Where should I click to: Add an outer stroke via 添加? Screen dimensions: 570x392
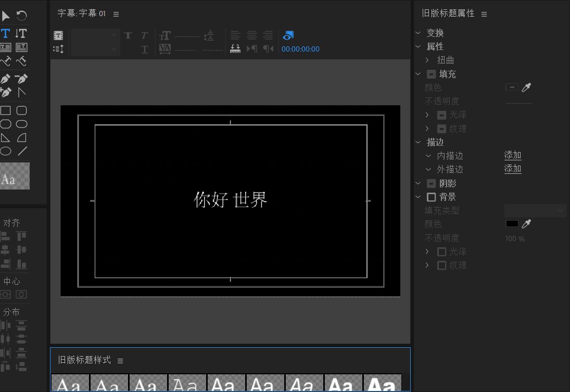point(513,169)
